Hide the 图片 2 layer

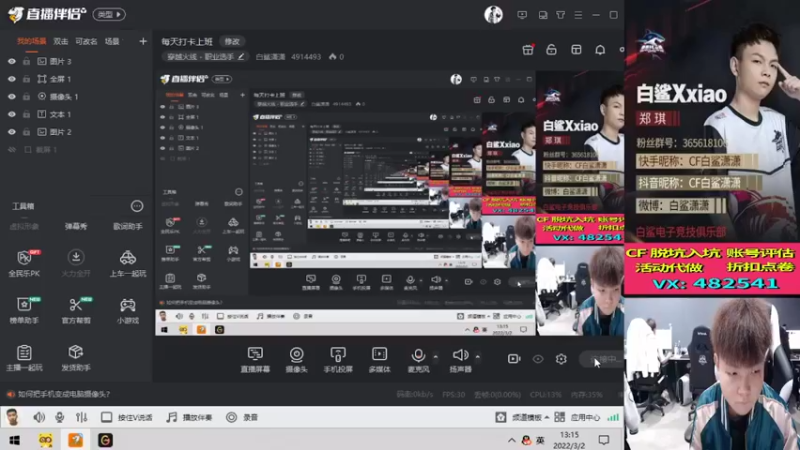pyautogui.click(x=12, y=132)
